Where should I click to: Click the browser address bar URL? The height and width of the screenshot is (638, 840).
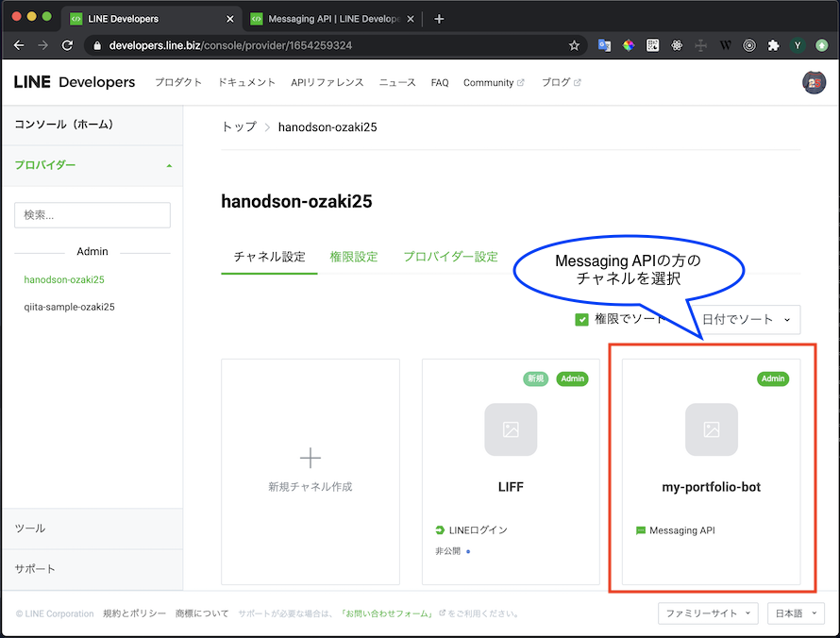[230, 45]
